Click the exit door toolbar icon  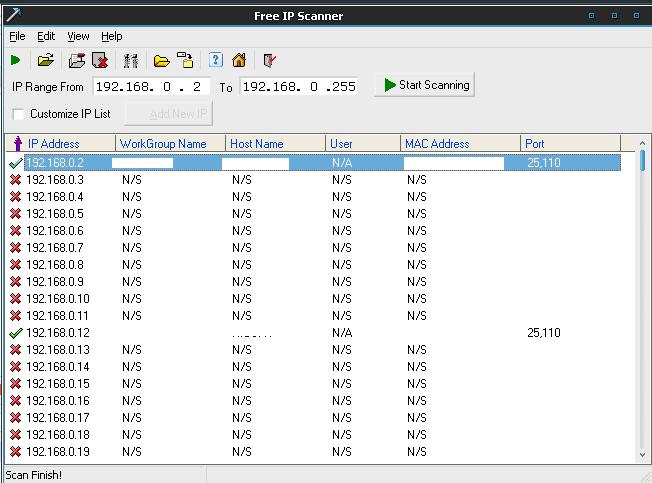[269, 61]
